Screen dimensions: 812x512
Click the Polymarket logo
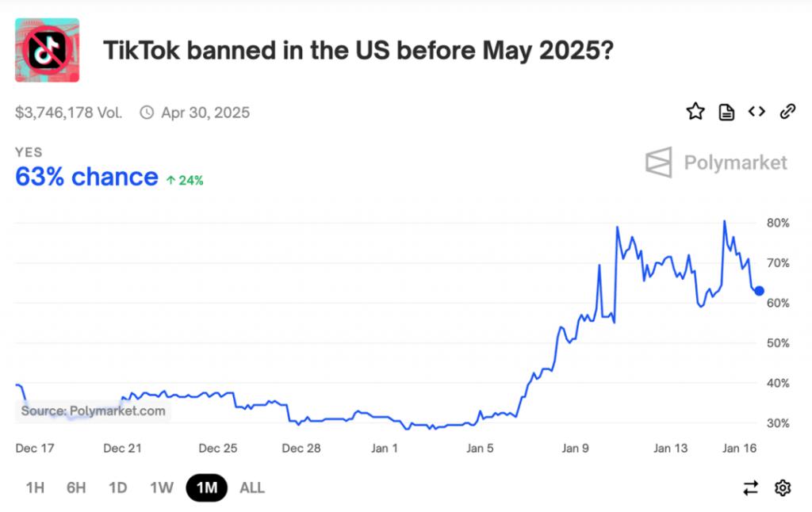(716, 162)
